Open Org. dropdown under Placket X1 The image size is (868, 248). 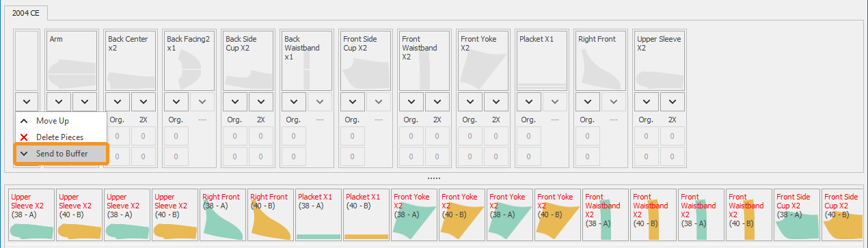coord(528,102)
